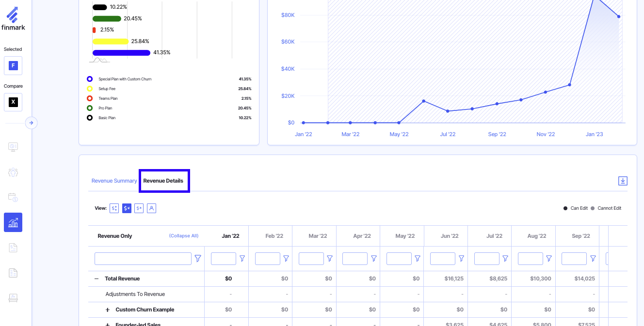Click the download export icon
This screenshot has height=326, width=644.
[623, 181]
